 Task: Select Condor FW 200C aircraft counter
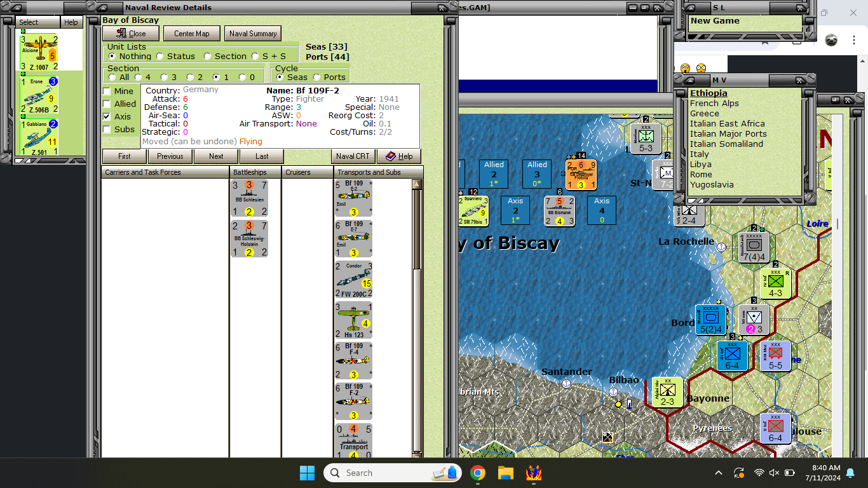(x=353, y=279)
